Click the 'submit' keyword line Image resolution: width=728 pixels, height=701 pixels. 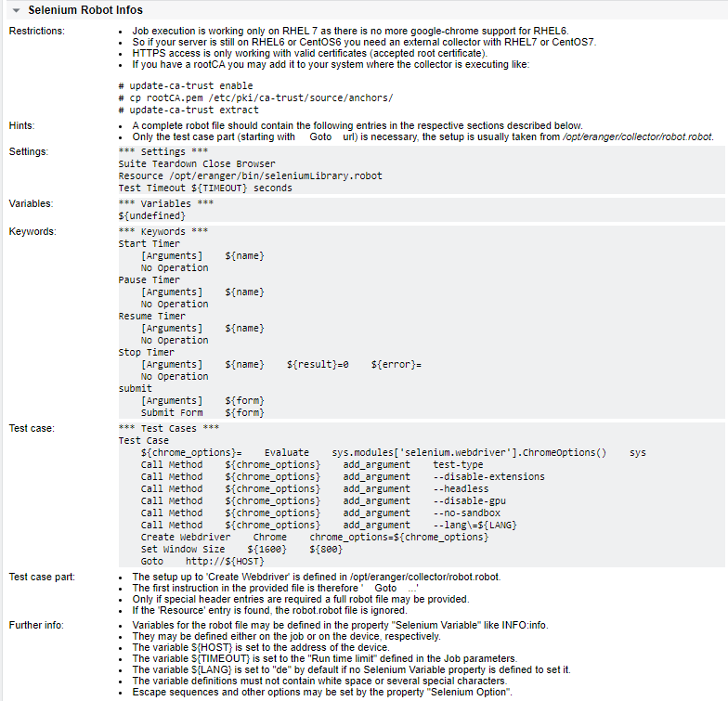pyautogui.click(x=135, y=388)
